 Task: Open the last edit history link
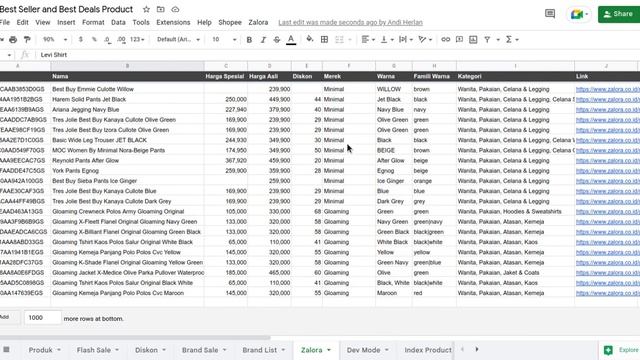pyautogui.click(x=350, y=22)
